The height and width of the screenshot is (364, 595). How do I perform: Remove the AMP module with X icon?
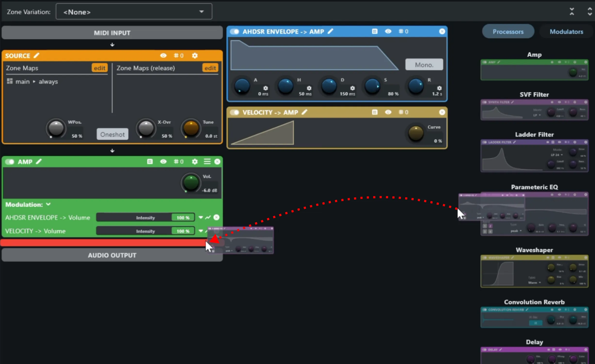tap(217, 162)
